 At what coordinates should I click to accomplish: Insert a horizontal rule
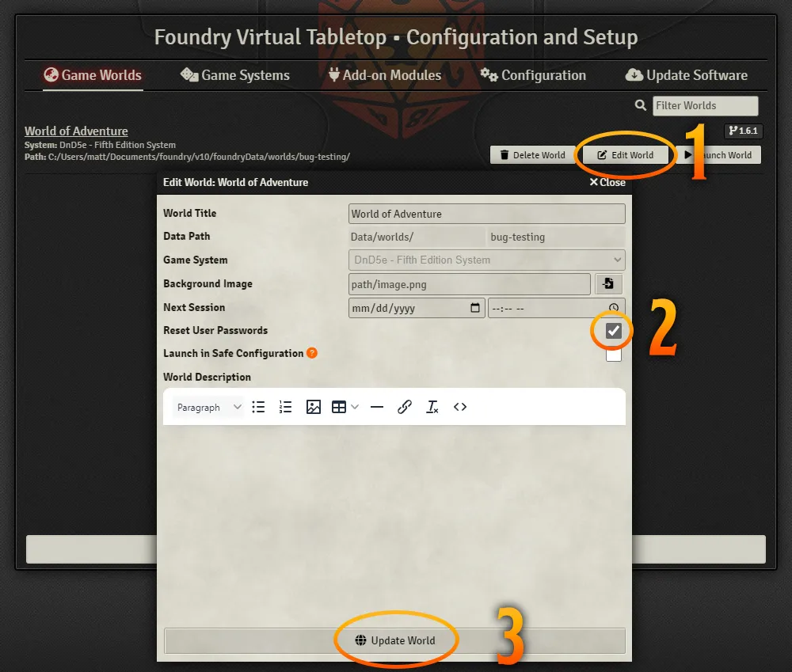[377, 407]
